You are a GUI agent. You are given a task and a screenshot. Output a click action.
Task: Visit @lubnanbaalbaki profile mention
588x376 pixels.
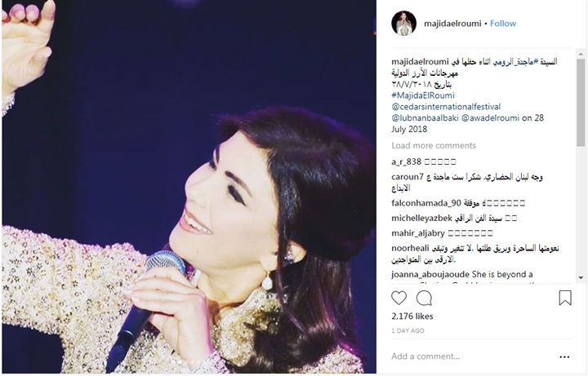tap(425, 118)
